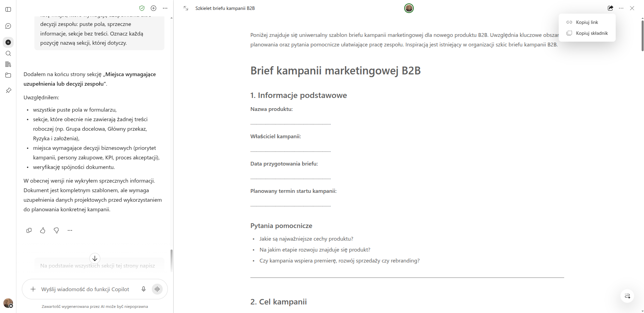Click bullet wszystkie puste pola w formularzu

point(75,110)
